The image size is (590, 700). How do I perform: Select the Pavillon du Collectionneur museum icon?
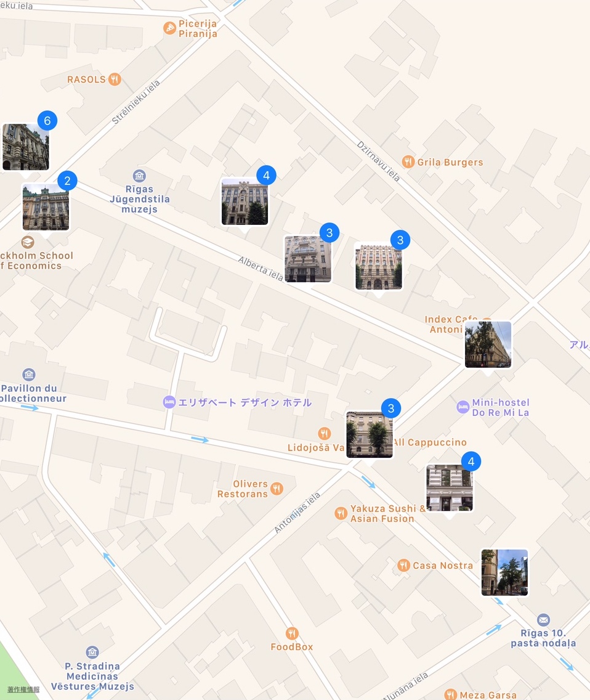28,375
